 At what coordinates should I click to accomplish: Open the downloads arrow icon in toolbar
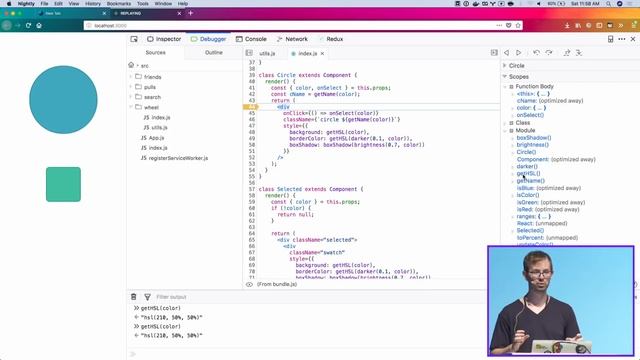(567, 25)
